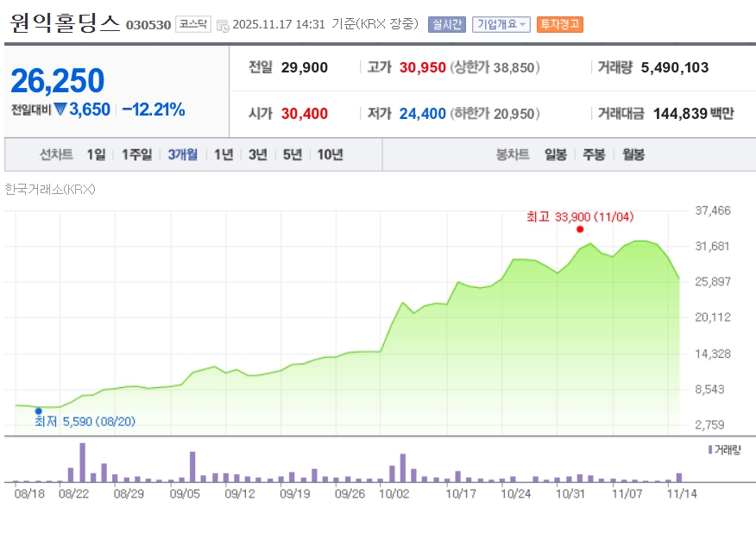Switch to the 3년 chart range
This screenshot has width=756, height=551.
click(257, 155)
